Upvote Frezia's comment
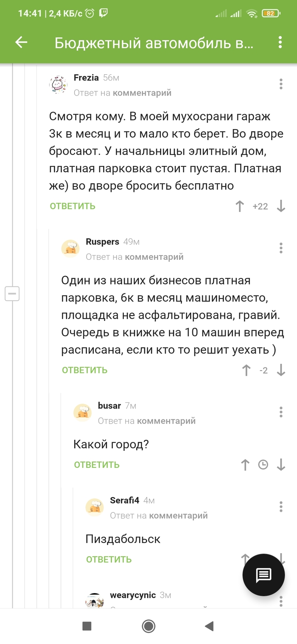The image size is (297, 644). click(x=240, y=206)
